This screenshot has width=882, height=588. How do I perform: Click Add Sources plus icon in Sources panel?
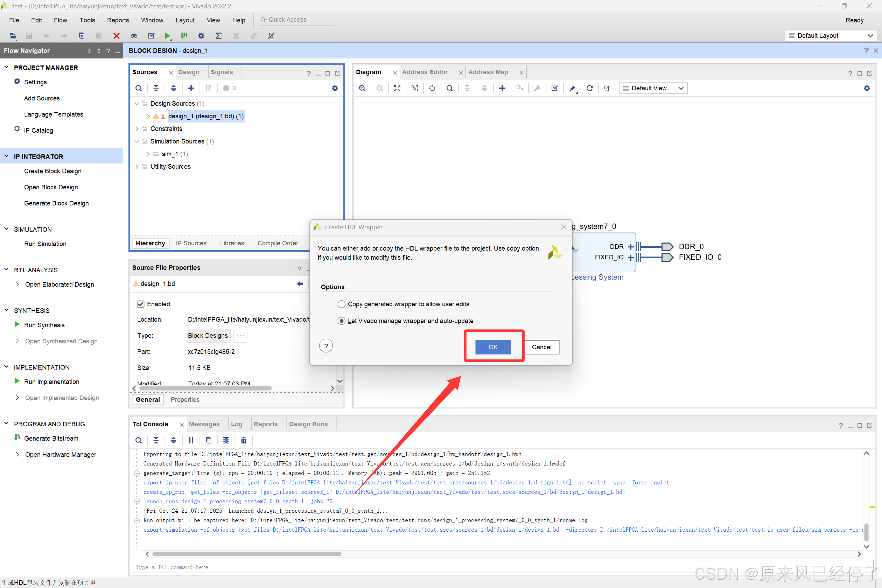coord(191,88)
